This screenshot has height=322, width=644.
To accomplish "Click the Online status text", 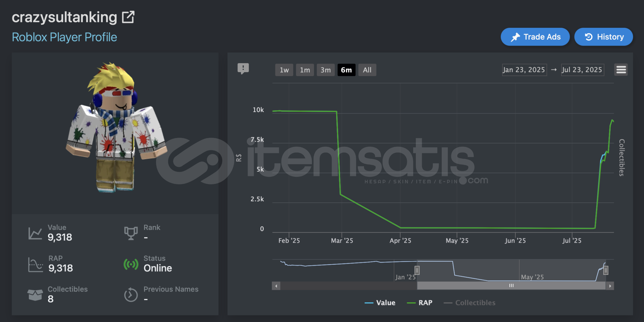I will [x=158, y=268].
